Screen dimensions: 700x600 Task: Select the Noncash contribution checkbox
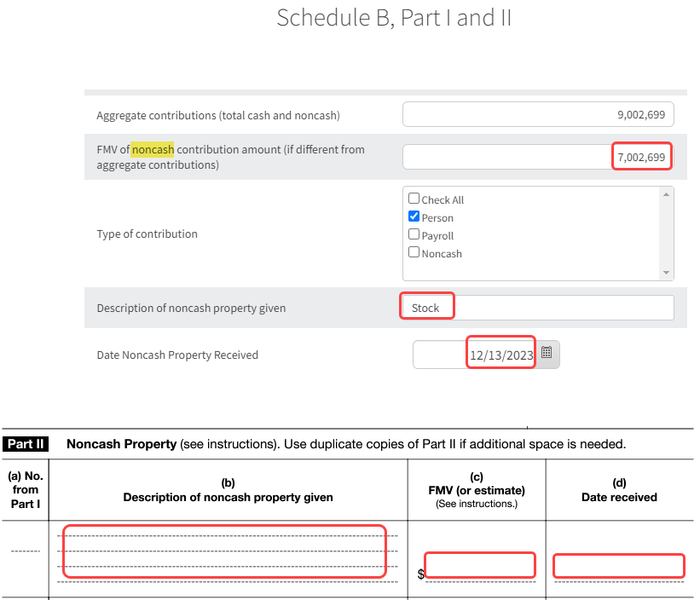tap(414, 252)
